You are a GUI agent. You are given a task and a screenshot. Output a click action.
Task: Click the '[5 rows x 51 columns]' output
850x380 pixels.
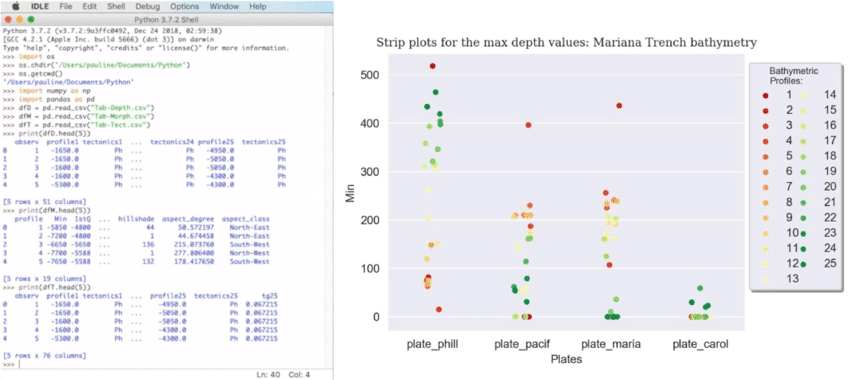[44, 202]
